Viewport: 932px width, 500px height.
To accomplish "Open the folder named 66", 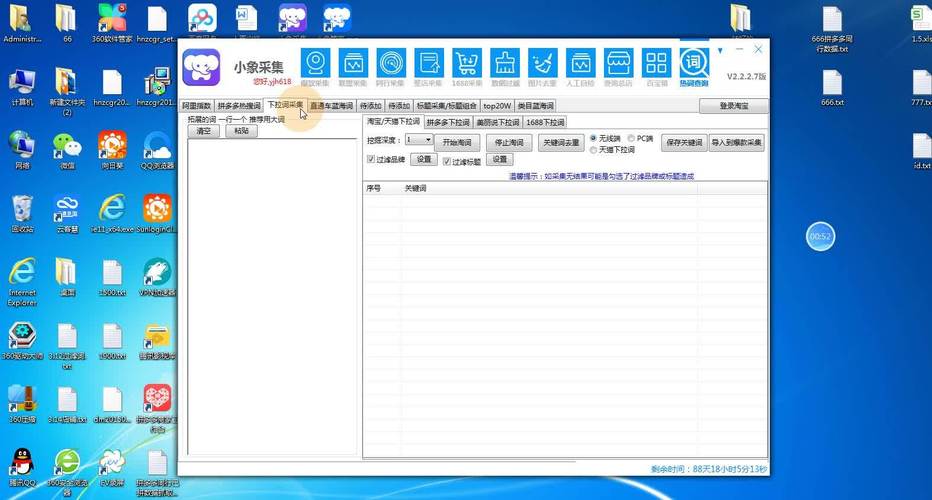I will pos(67,24).
